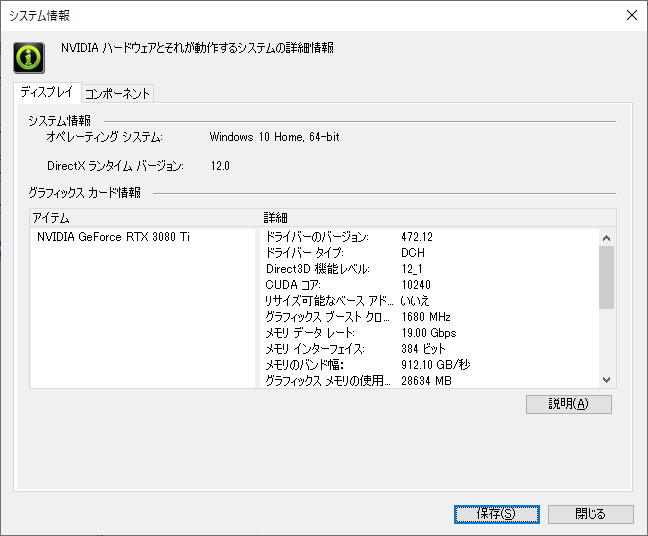
Task: Select NVIDIA GeForce RTX 3080 Ti item
Action: [113, 237]
